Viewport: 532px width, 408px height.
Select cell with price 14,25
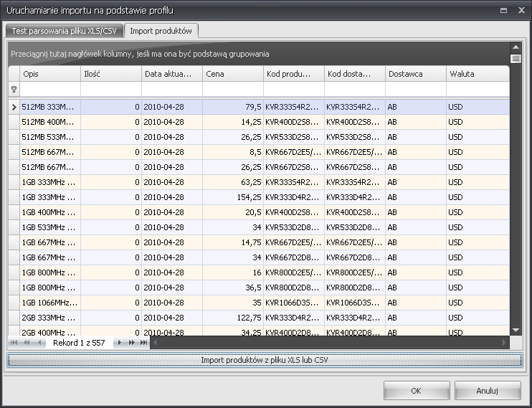pyautogui.click(x=233, y=122)
